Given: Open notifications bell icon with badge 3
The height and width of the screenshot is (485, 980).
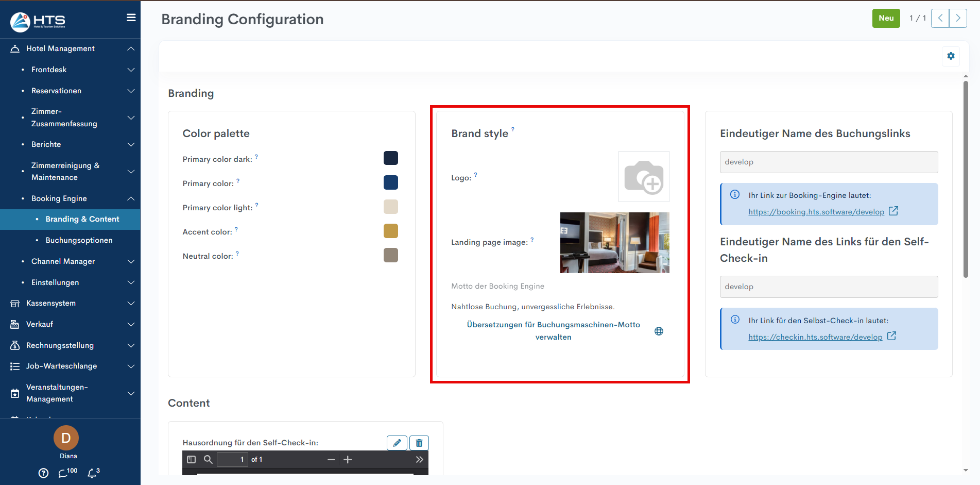Looking at the screenshot, I should click(x=92, y=473).
